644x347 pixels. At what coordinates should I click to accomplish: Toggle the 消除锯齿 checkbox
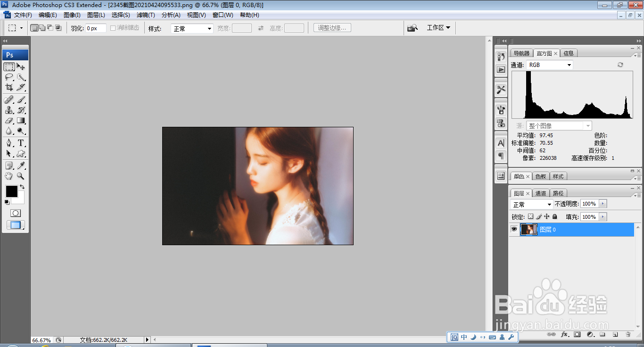pyautogui.click(x=113, y=28)
